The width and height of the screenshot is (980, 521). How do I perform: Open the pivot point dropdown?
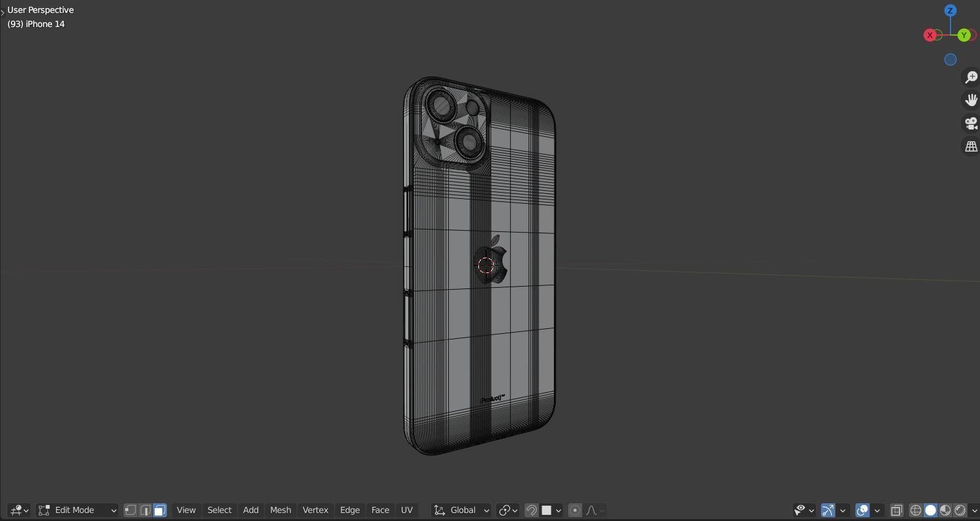click(x=508, y=510)
